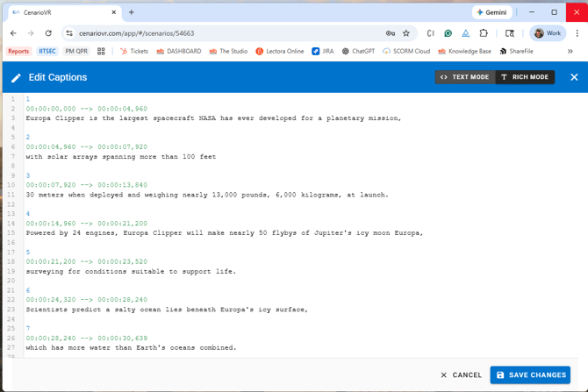
Task: Reload the CenarioVR page
Action: click(x=48, y=33)
